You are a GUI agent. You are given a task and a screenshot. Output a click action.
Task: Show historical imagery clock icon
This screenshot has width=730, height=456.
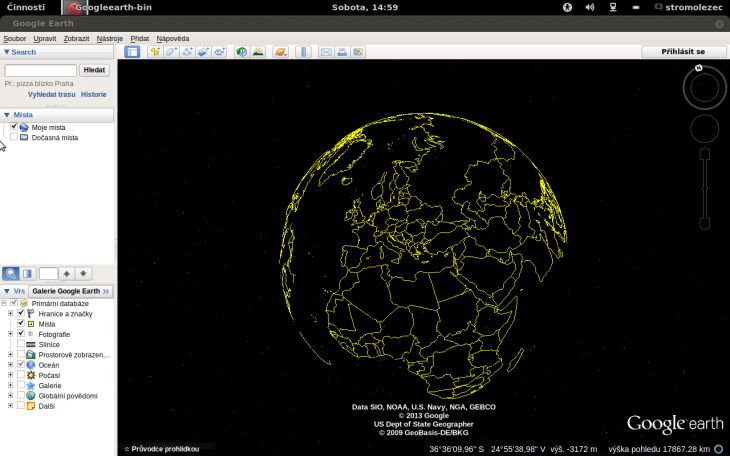242,52
